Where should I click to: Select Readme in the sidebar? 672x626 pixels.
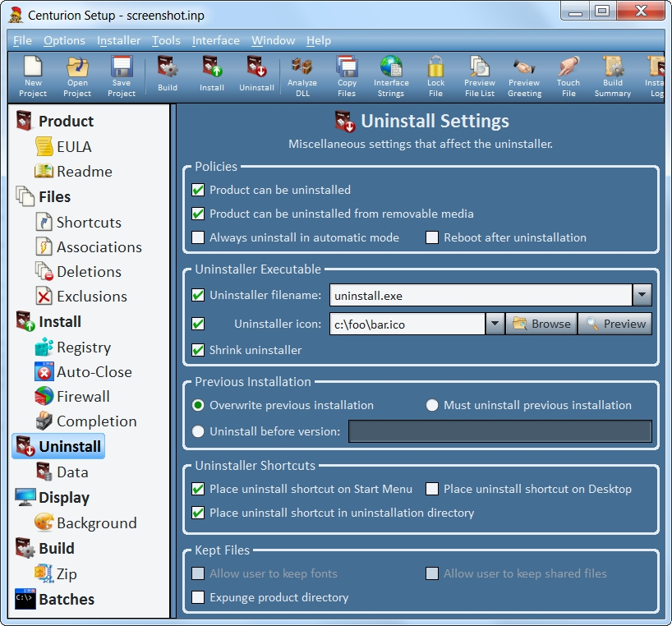(74, 172)
